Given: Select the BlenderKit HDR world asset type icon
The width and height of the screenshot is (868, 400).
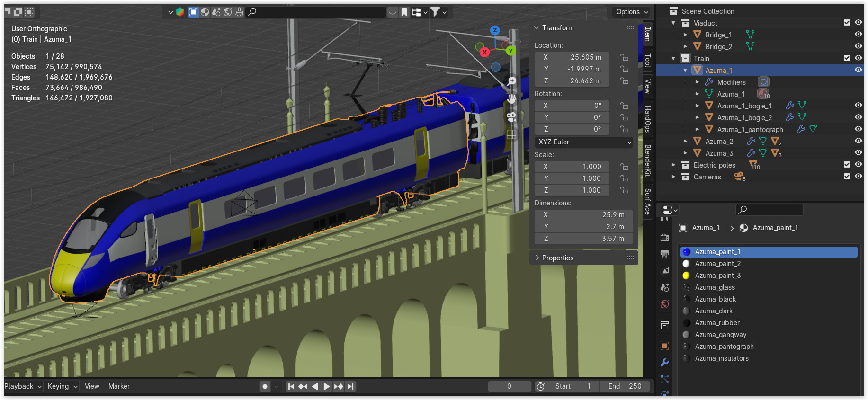Looking at the screenshot, I should (228, 12).
